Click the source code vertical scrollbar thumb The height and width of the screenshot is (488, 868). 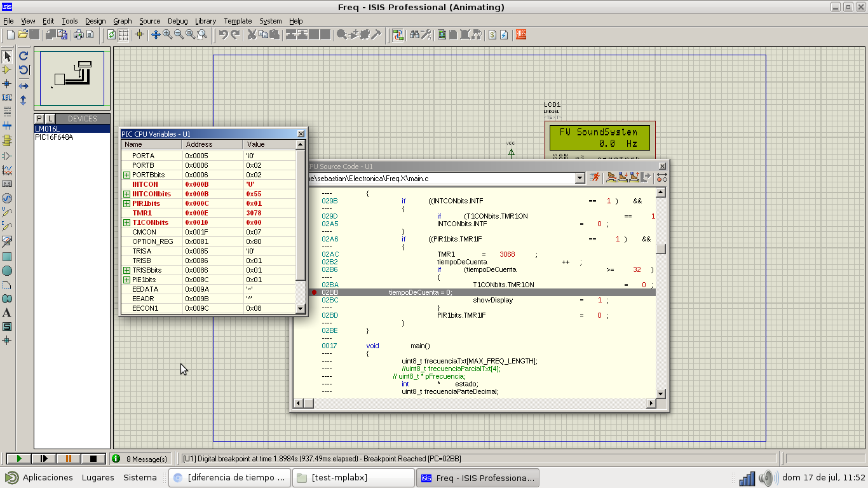661,249
